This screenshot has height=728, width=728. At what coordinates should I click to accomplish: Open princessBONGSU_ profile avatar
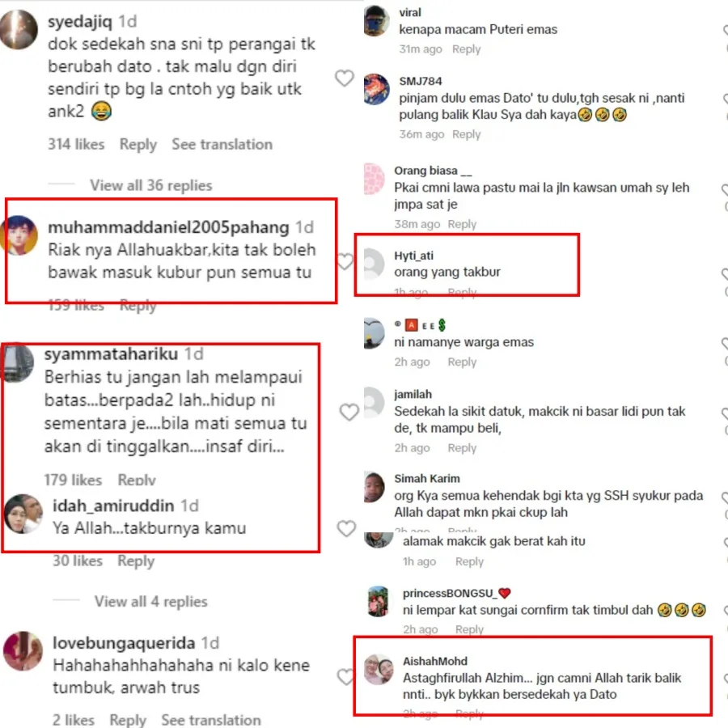(378, 601)
